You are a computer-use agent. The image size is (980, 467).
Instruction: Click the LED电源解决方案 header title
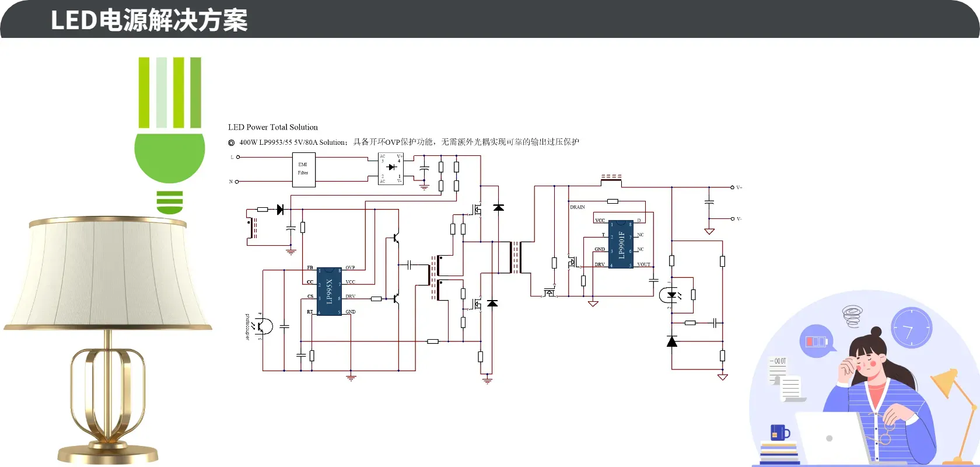pyautogui.click(x=149, y=20)
